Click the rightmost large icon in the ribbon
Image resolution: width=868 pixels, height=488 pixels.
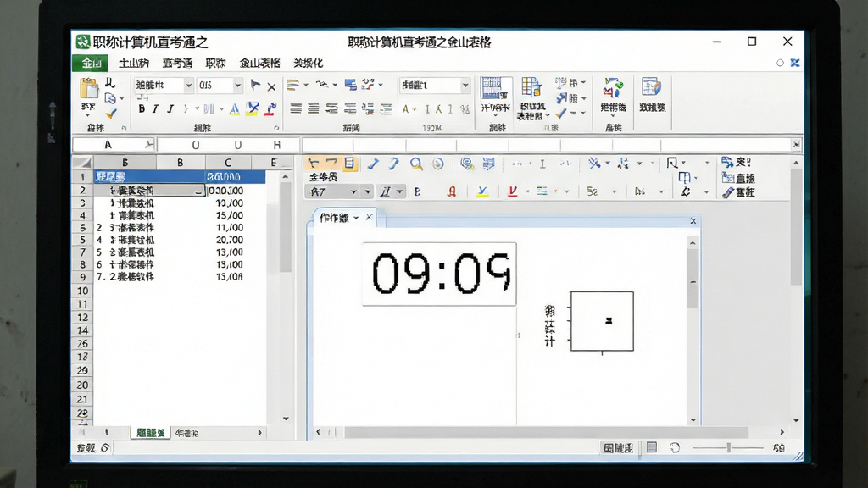pos(652,88)
